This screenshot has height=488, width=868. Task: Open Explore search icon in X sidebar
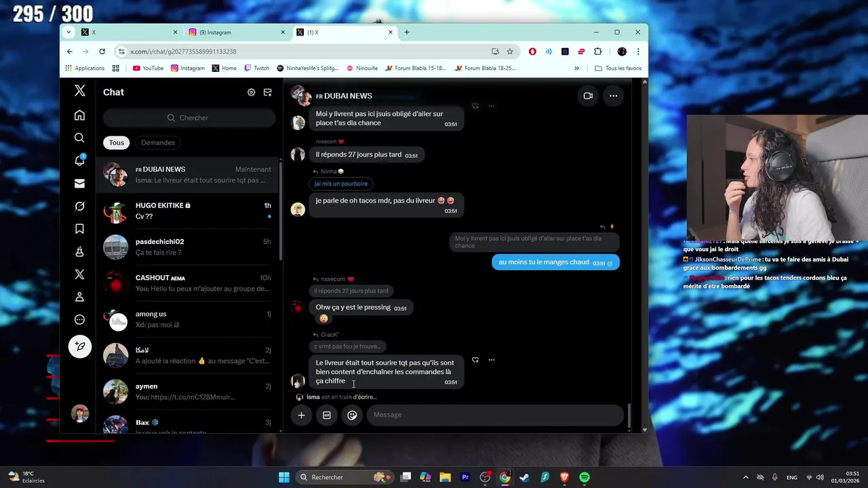[x=79, y=138]
